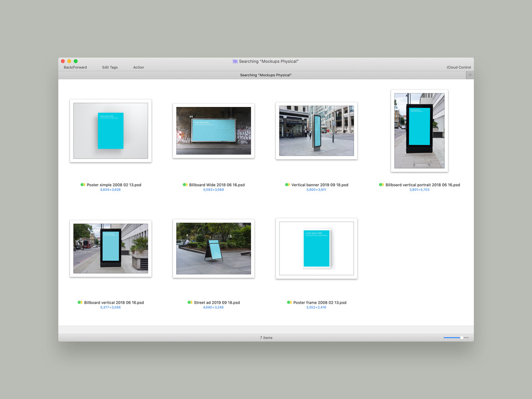The height and width of the screenshot is (399, 532).
Task: Click file name Vertical banner 2019 09 18.psd
Action: pyautogui.click(x=320, y=185)
